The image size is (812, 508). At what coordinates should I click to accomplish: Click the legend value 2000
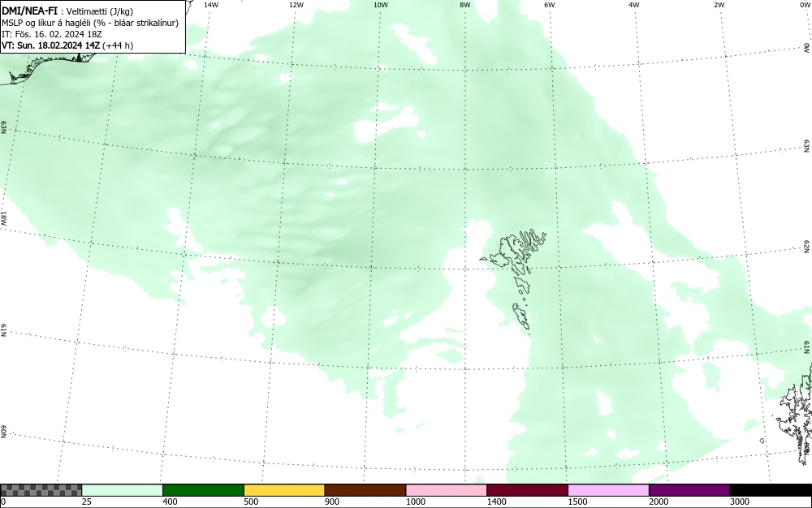point(659,502)
